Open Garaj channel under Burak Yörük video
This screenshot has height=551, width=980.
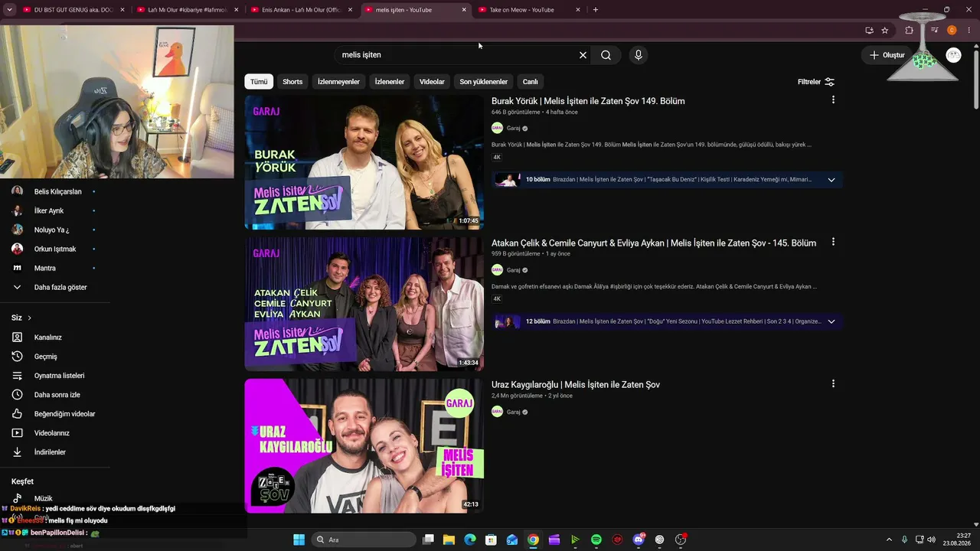(x=513, y=129)
